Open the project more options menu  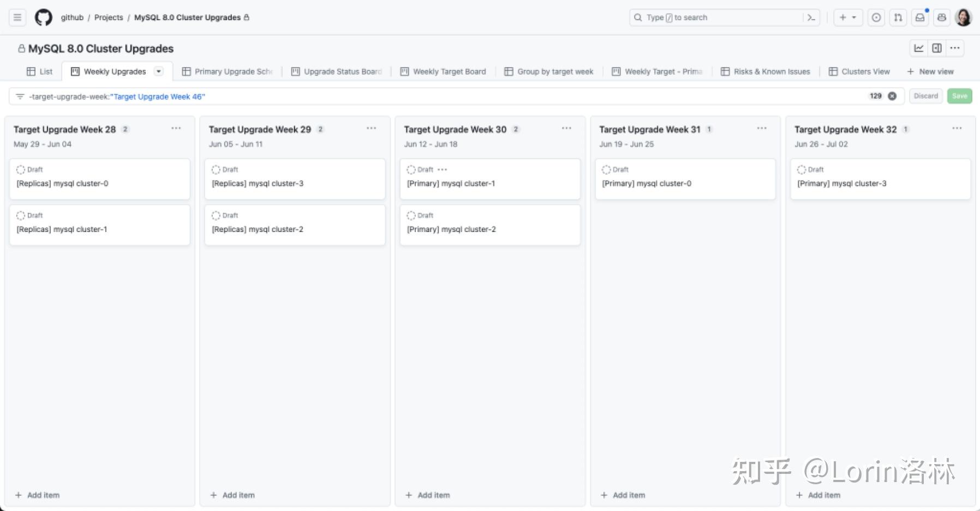click(x=955, y=48)
